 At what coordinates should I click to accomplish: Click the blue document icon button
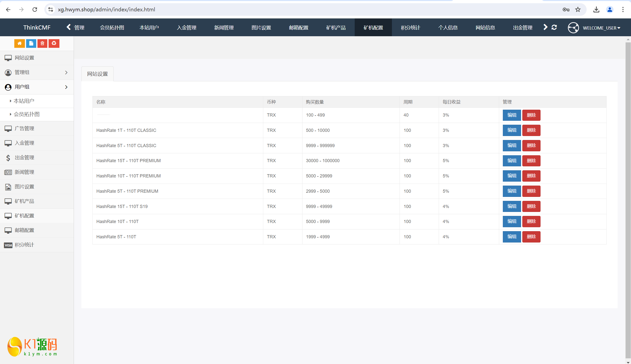coord(31,44)
